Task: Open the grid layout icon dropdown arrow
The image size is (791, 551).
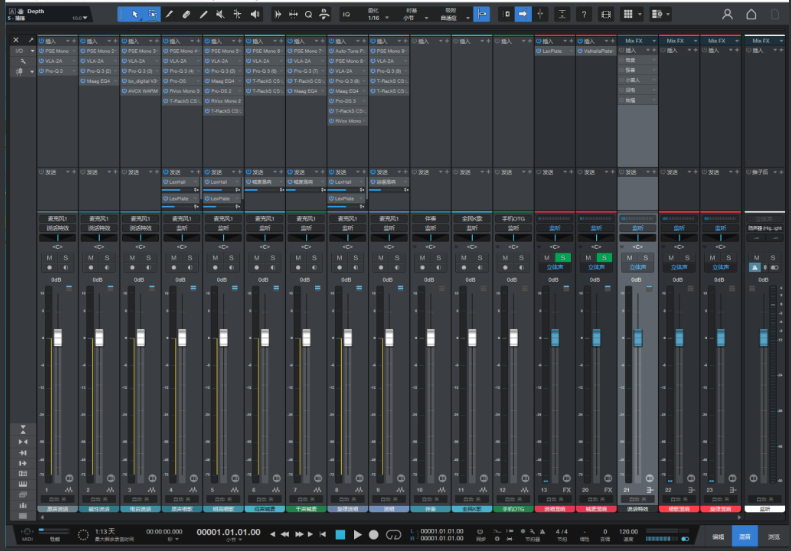Action: coord(640,14)
